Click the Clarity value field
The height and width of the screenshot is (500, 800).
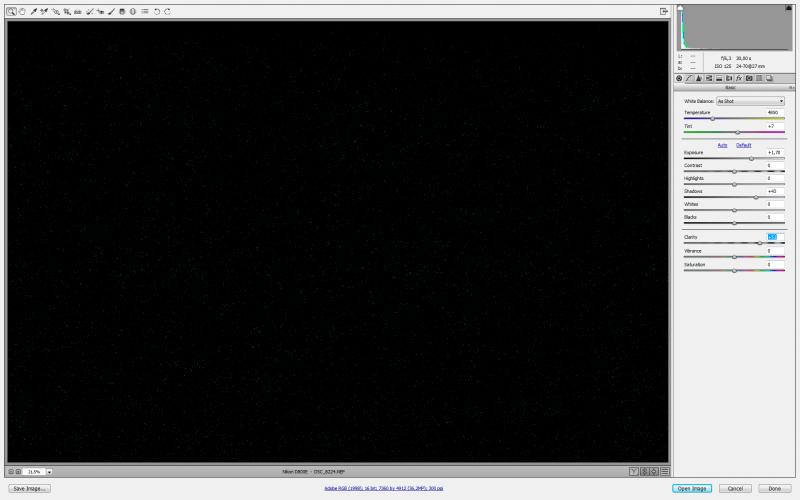coord(774,237)
